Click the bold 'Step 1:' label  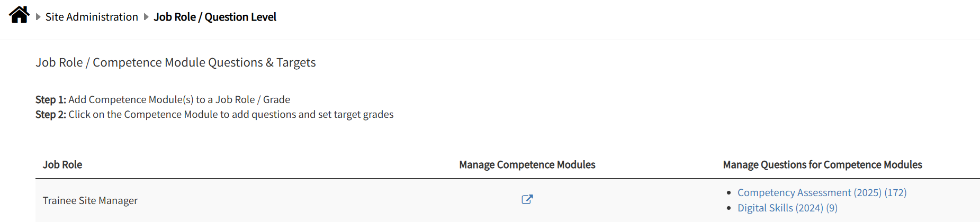pos(50,99)
